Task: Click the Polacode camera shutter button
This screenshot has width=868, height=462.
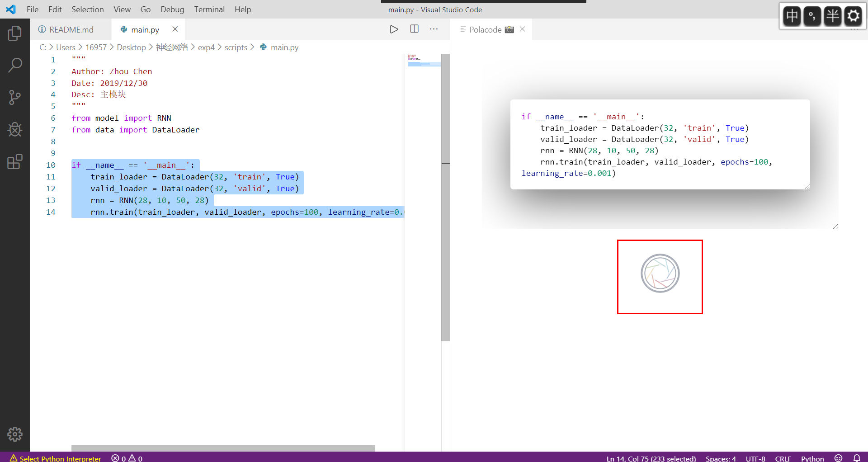Action: click(x=660, y=273)
